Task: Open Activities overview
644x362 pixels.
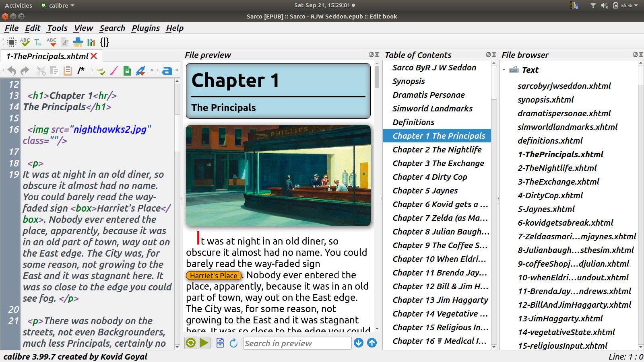Action: [x=19, y=5]
